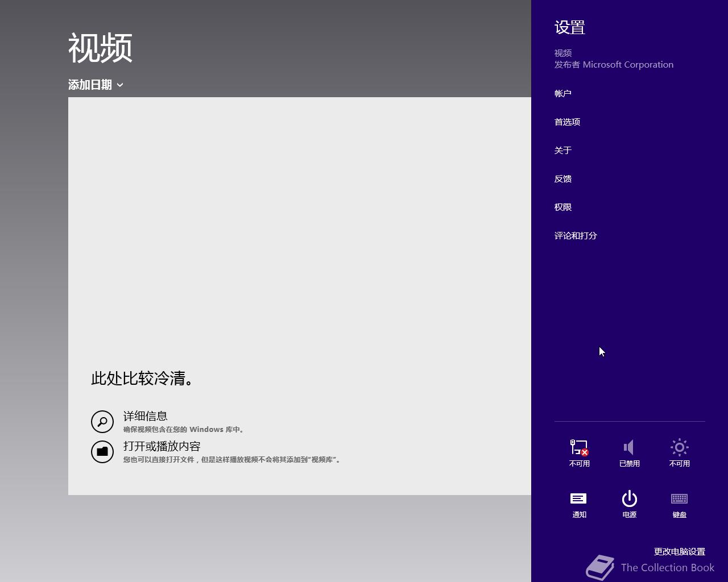This screenshot has width=728, height=582.
Task: Click the 此处比较冷清。 message text
Action: (142, 379)
